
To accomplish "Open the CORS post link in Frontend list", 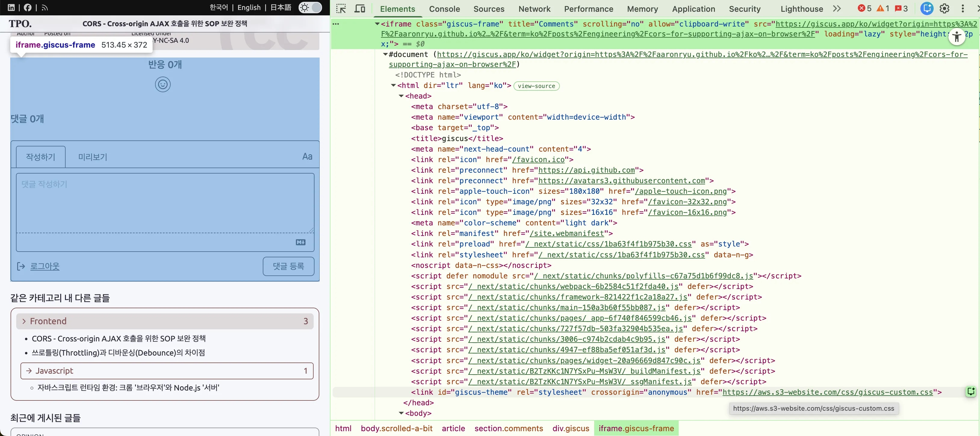I will (119, 338).
